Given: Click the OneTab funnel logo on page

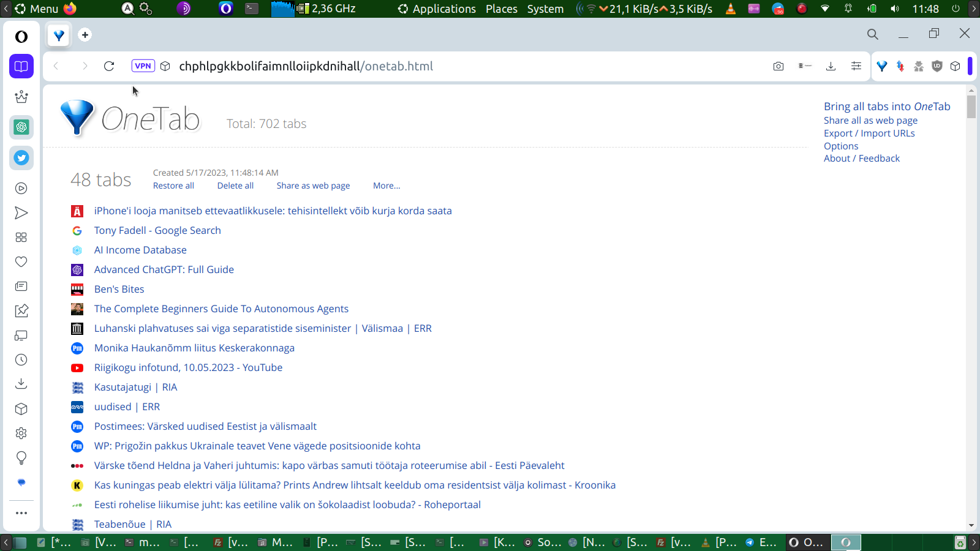Looking at the screenshot, I should pyautogui.click(x=77, y=117).
